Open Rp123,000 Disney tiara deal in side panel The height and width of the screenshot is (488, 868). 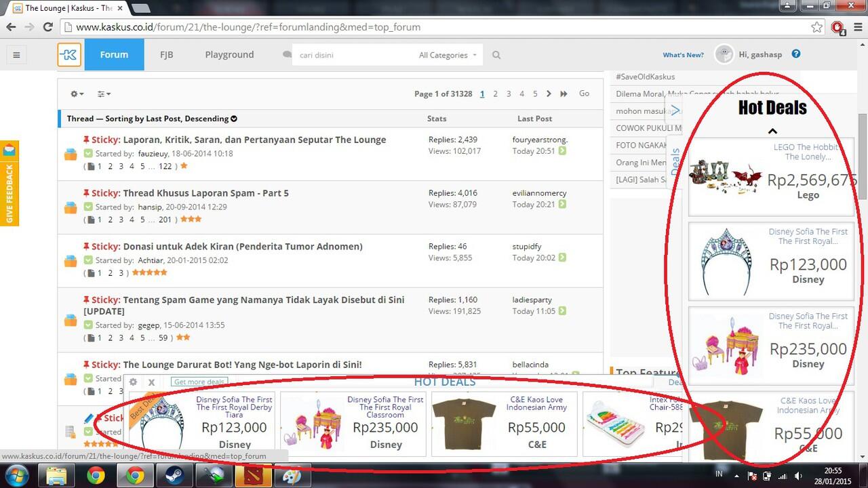coord(771,262)
